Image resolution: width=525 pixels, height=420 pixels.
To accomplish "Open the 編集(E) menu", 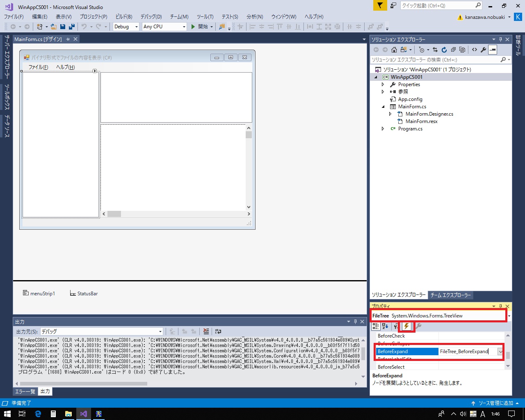I will [x=40, y=16].
